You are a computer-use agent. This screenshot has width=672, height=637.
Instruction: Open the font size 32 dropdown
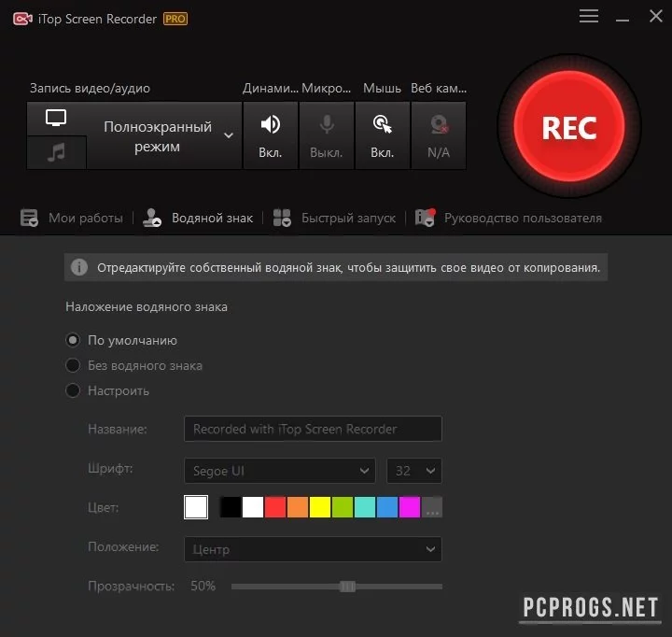tap(414, 471)
